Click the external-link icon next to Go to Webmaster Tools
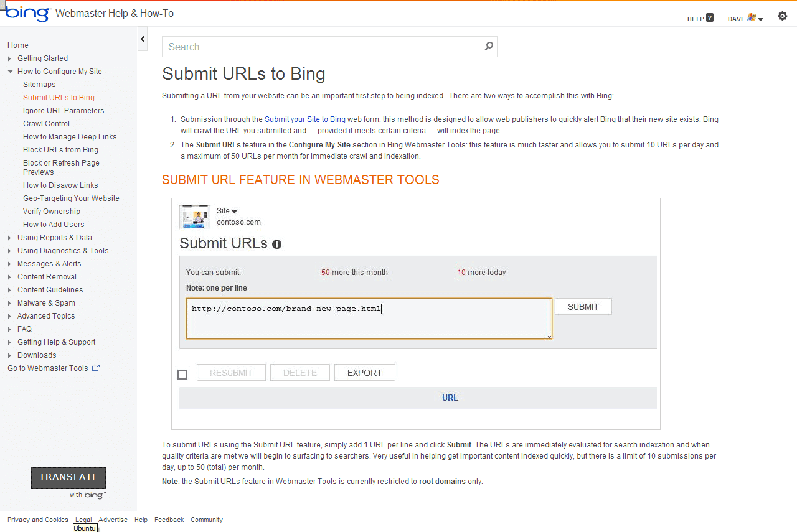 click(95, 368)
